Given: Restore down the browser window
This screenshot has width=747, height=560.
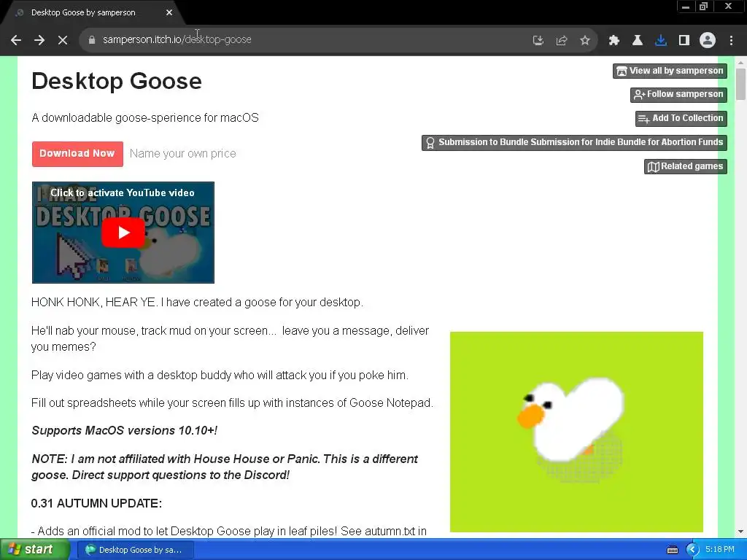Looking at the screenshot, I should point(703,7).
